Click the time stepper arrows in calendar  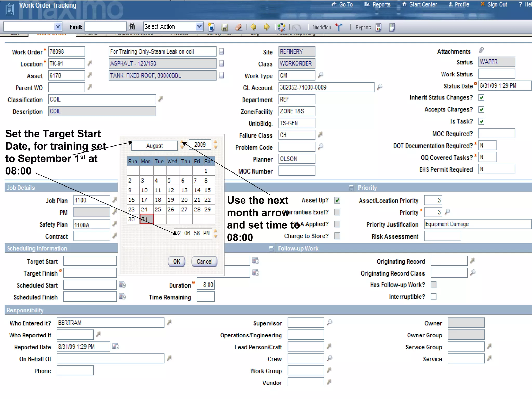(216, 233)
